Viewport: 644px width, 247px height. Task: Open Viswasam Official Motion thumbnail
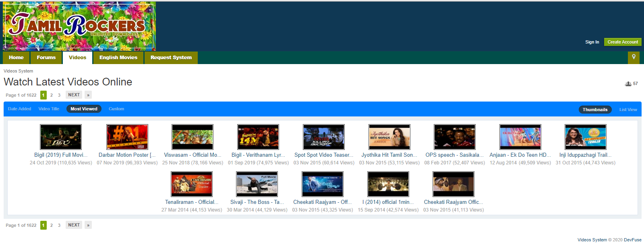(x=193, y=137)
